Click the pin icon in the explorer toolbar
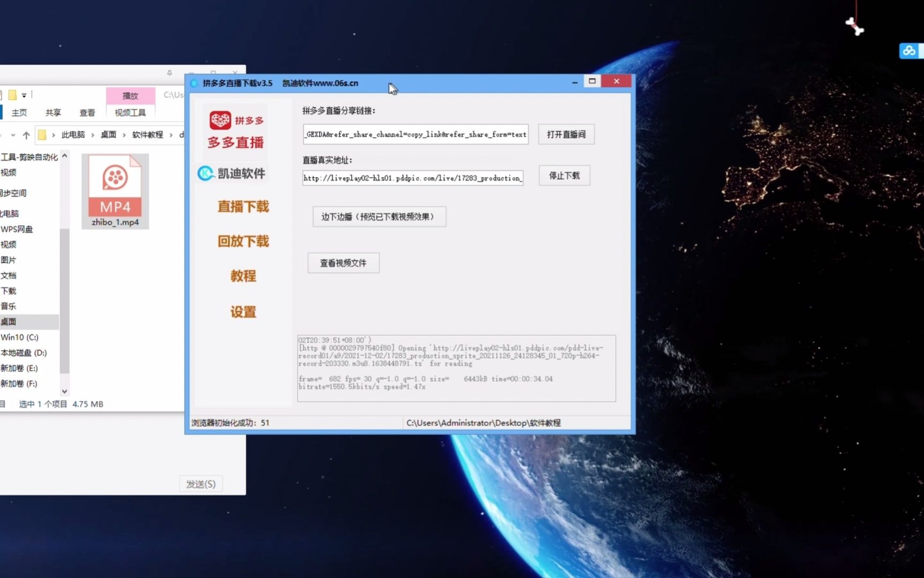924x578 pixels. click(168, 73)
